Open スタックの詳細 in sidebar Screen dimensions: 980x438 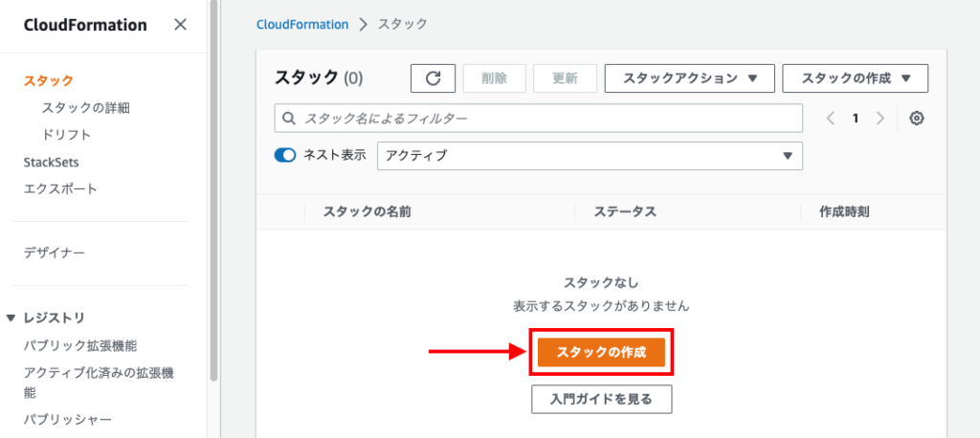click(85, 107)
